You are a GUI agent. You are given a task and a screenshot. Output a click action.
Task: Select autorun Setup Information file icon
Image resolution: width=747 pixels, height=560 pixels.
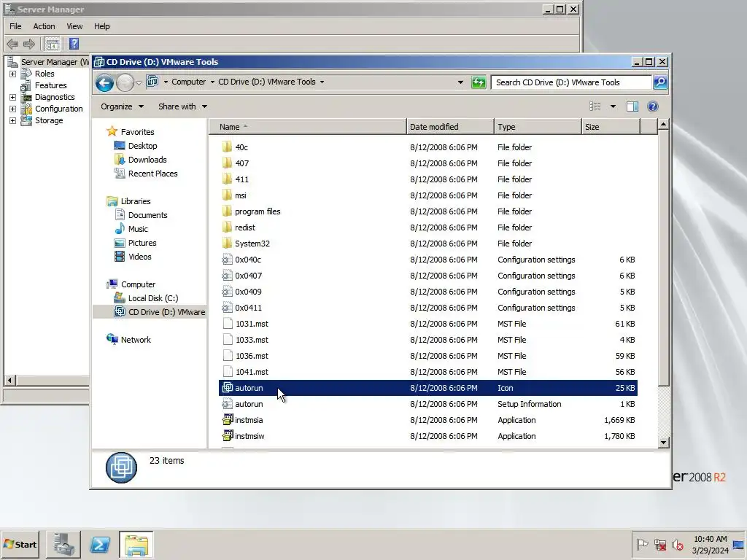point(228,404)
